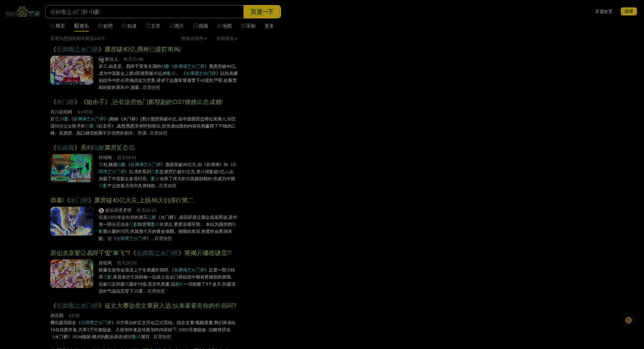Click the floating round button at bottom right
This screenshot has width=644, height=349.
tap(629, 320)
